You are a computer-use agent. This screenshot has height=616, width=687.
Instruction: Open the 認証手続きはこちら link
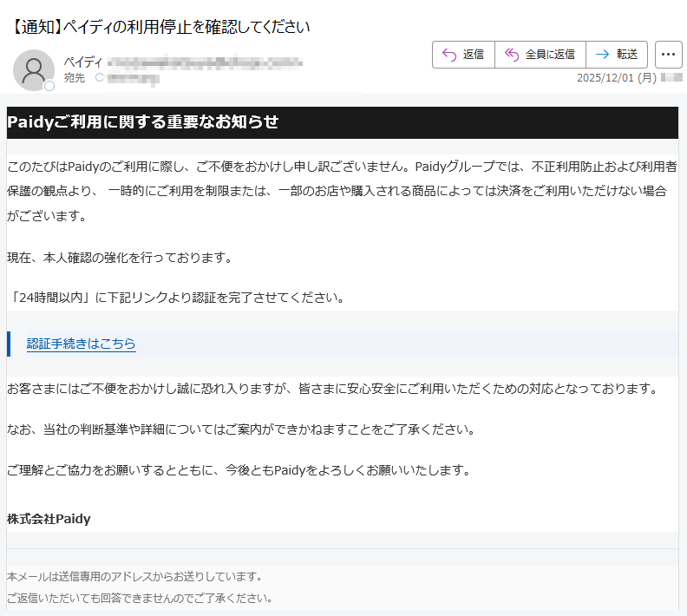(82, 344)
